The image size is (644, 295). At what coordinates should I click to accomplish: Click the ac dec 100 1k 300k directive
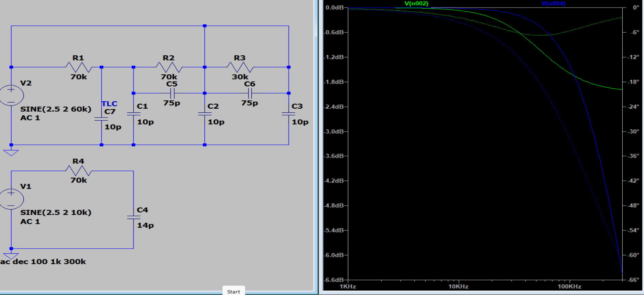click(43, 262)
